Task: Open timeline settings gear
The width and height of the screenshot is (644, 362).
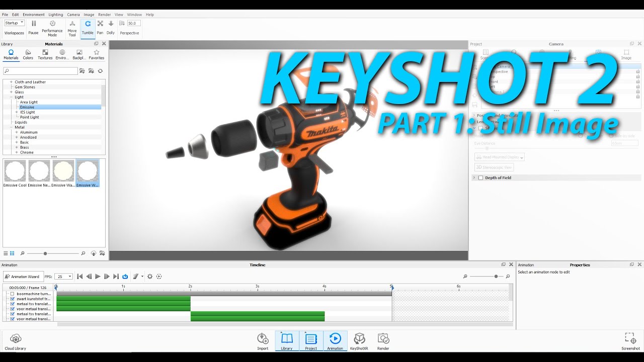Action: 150,277
